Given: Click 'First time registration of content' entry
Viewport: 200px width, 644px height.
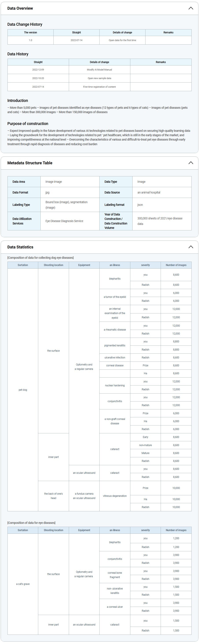Looking at the screenshot, I should (x=99, y=87).
